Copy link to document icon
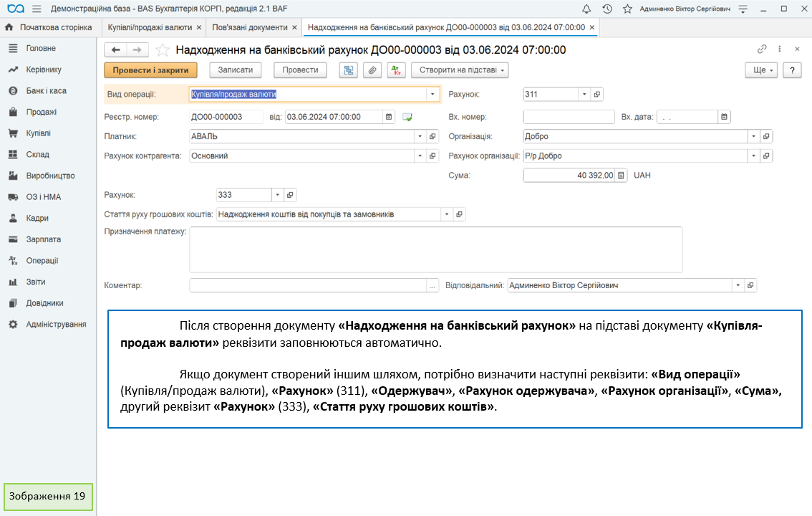 tap(762, 49)
